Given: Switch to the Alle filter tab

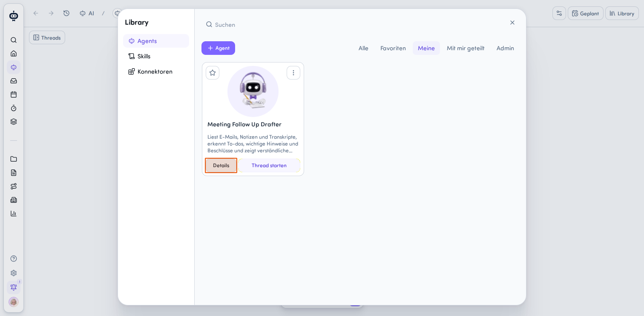Looking at the screenshot, I should click(363, 48).
